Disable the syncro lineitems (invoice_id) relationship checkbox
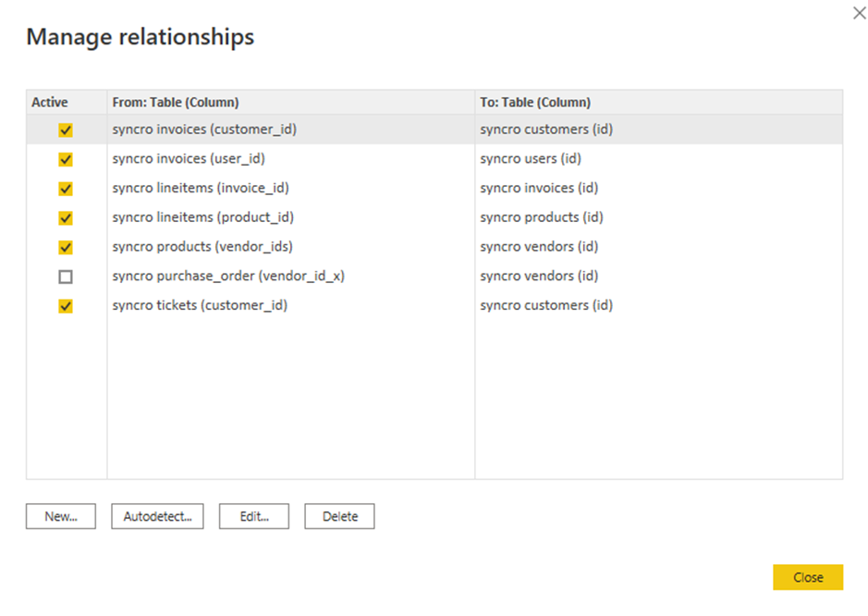The height and width of the screenshot is (616, 868). [66, 189]
